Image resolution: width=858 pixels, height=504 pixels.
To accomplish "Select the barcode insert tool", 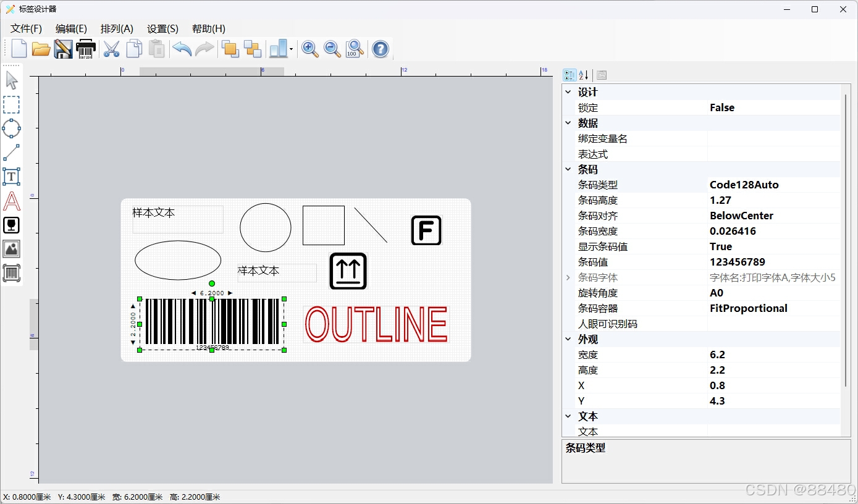I will 12,273.
